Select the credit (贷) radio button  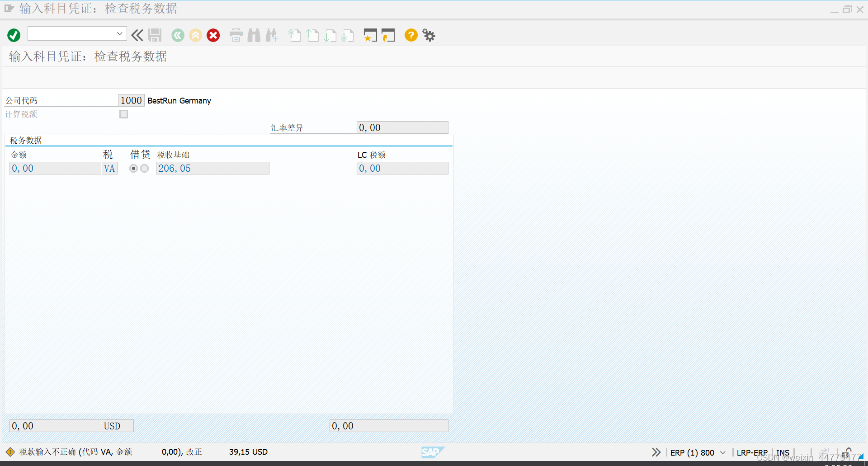click(x=144, y=169)
